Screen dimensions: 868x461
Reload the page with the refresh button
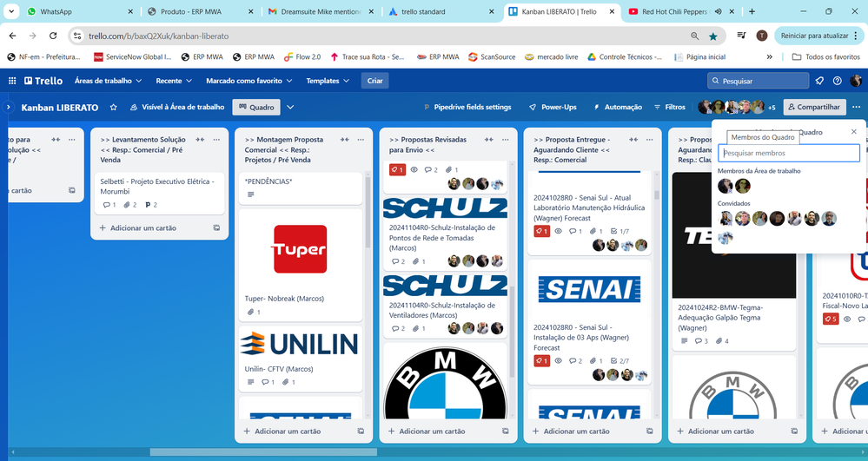(x=53, y=36)
